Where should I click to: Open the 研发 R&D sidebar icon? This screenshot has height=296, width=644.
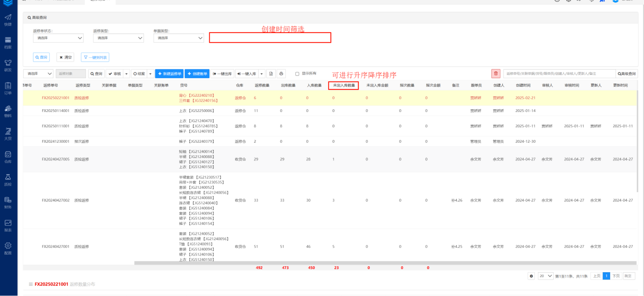[x=8, y=65]
